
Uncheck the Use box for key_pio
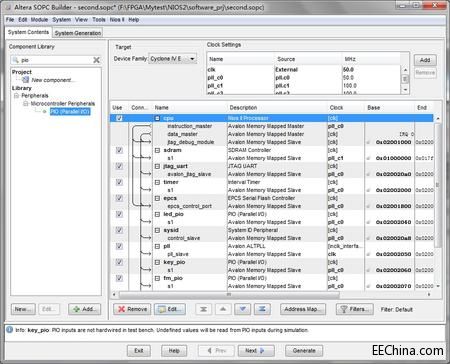[119, 262]
